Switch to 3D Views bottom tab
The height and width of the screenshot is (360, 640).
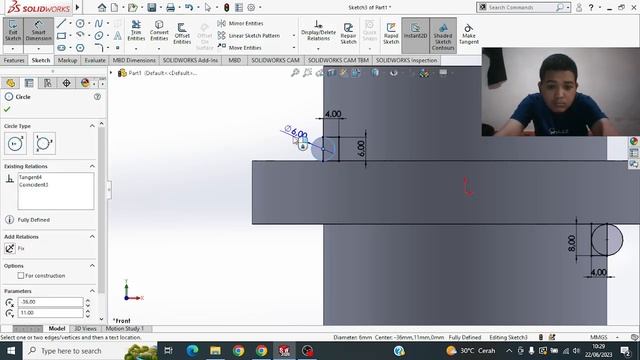pos(85,328)
